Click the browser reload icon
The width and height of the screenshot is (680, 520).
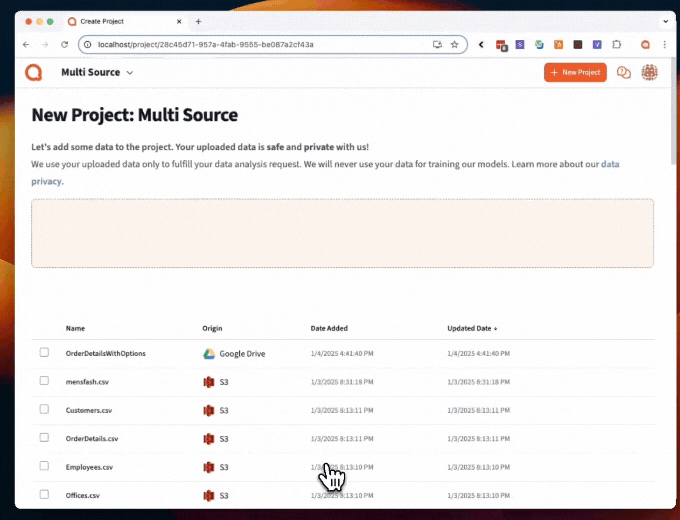(x=65, y=45)
